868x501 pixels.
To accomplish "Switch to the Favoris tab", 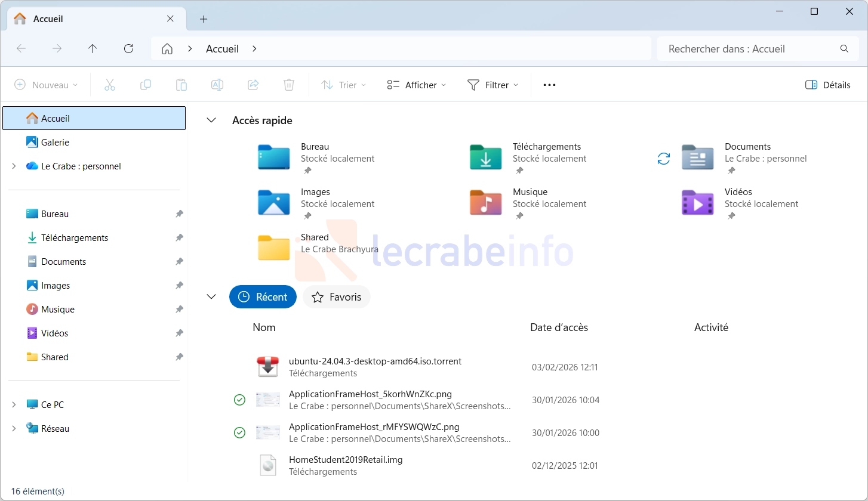I will (337, 297).
